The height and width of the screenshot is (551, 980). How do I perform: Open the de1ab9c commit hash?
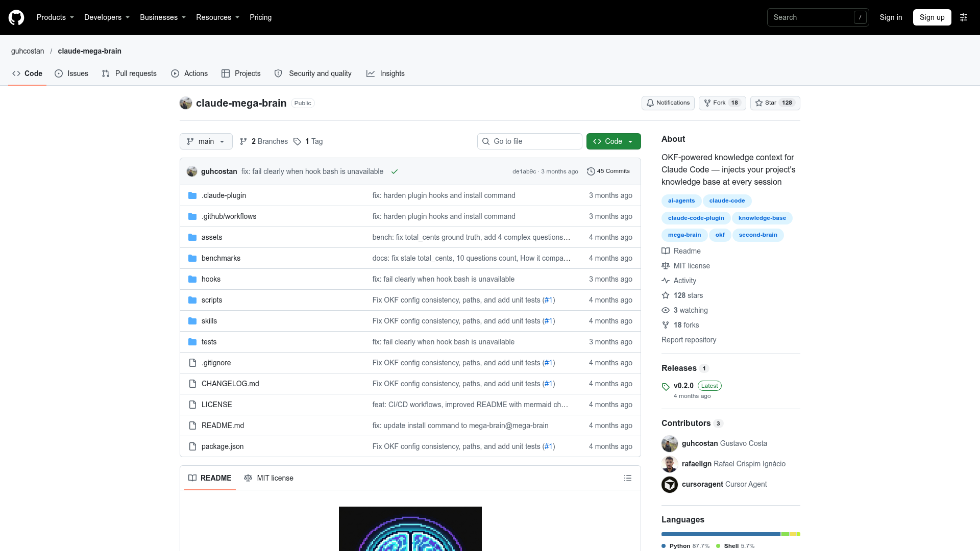coord(524,171)
